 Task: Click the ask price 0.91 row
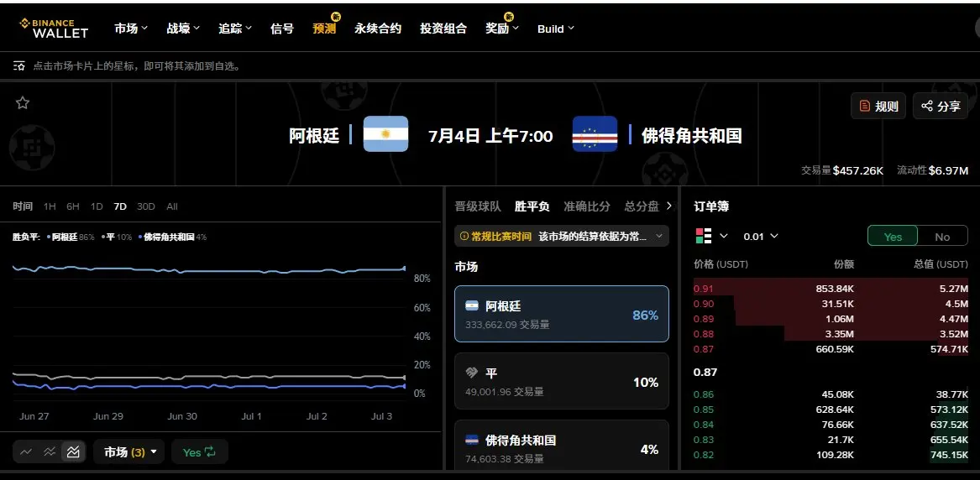831,289
